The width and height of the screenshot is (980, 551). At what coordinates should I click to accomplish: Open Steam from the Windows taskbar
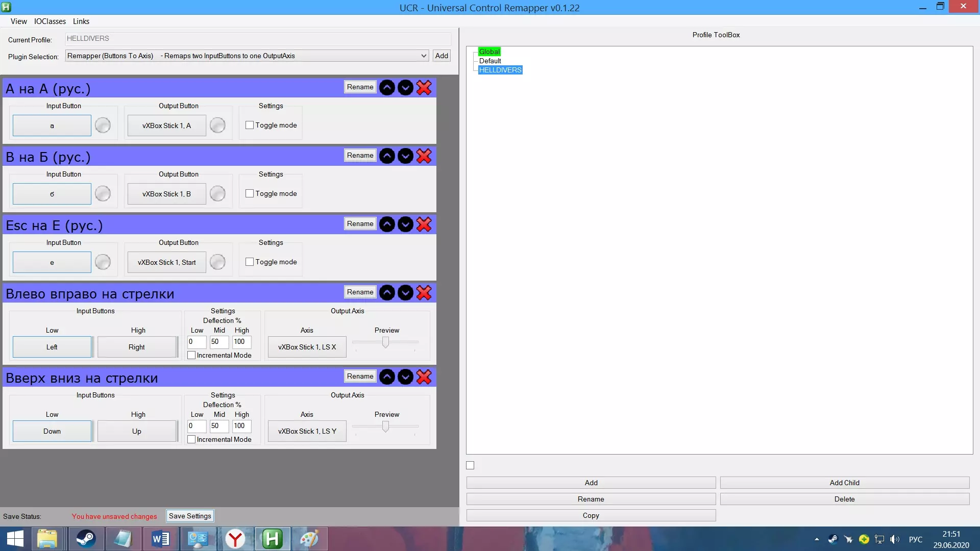[x=86, y=539]
